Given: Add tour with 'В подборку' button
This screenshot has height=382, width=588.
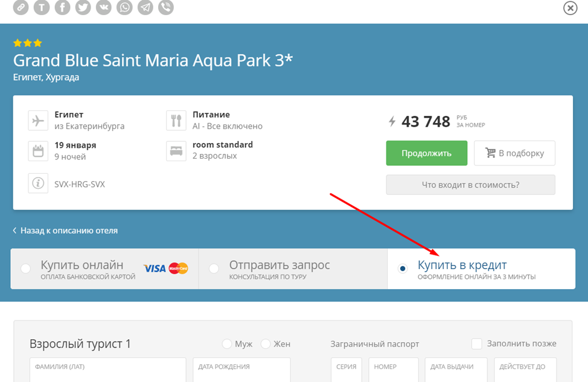Looking at the screenshot, I should [x=514, y=153].
